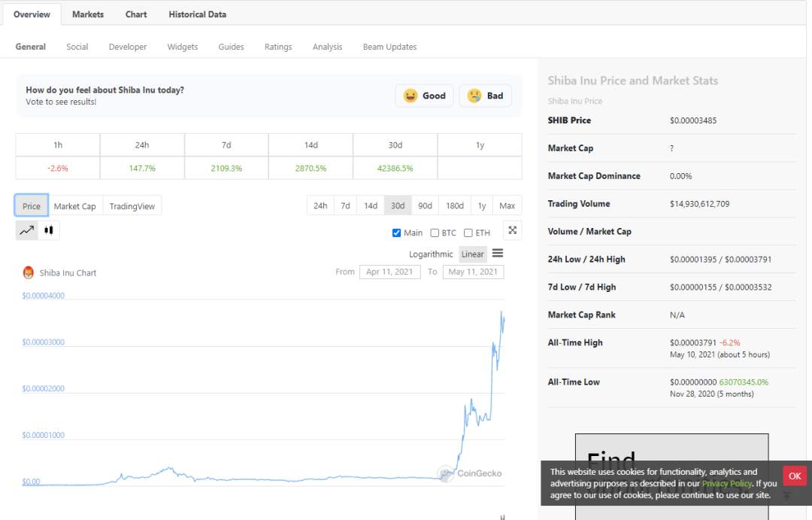The height and width of the screenshot is (520, 812).
Task: Set chart range to 90d
Action: pyautogui.click(x=425, y=205)
